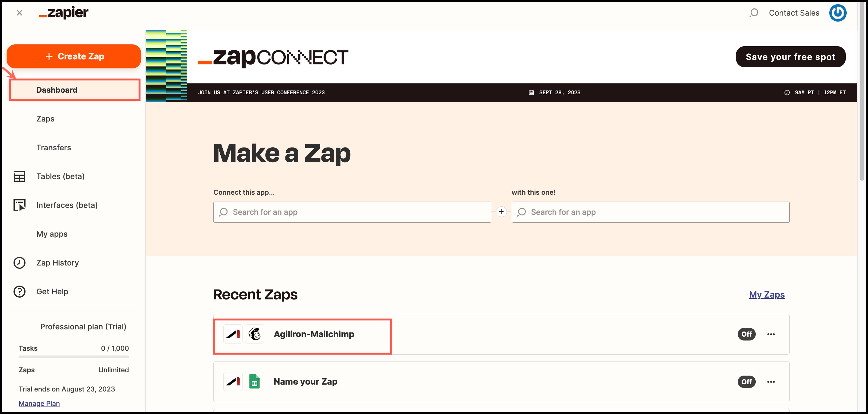
Task: Toggle the Agiliron-Mailchimp zap Off switch
Action: 746,334
